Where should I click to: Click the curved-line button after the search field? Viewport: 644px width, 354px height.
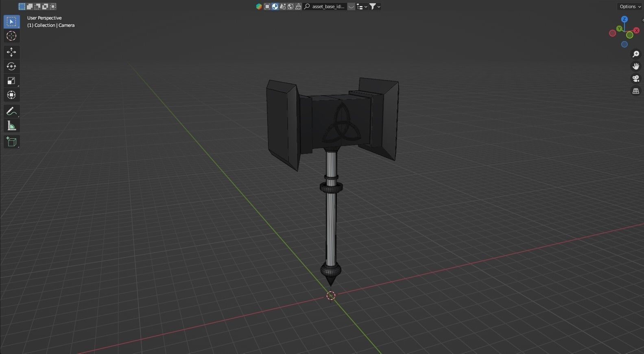(351, 7)
